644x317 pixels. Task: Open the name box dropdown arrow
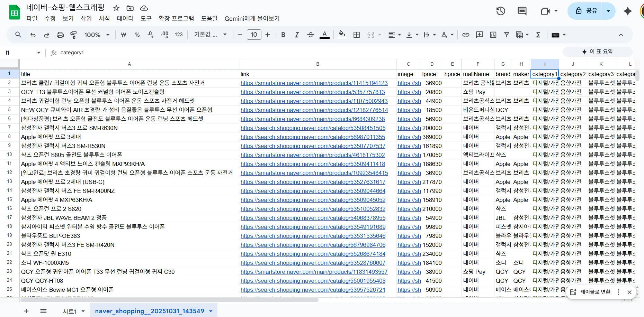(x=38, y=53)
